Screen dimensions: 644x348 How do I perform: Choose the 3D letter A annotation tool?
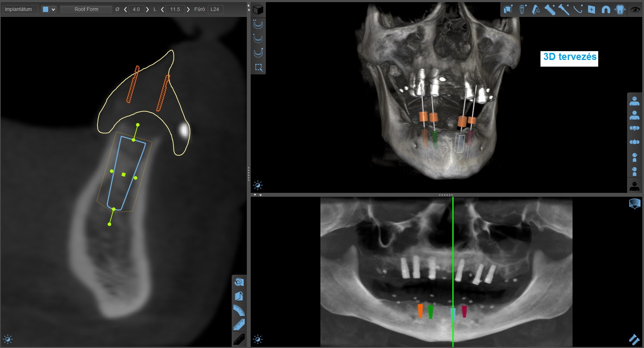536,10
